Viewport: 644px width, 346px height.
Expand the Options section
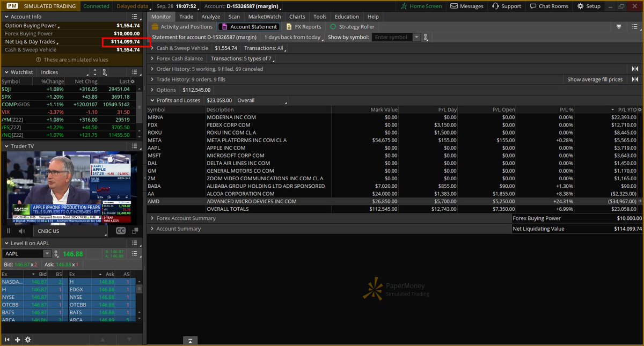(152, 90)
